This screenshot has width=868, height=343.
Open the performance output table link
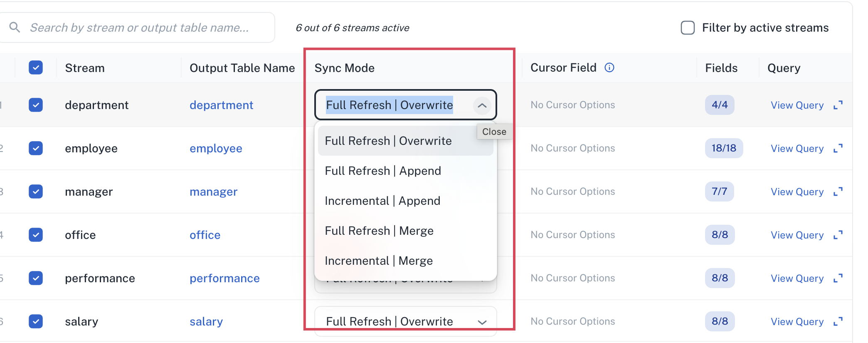(224, 278)
